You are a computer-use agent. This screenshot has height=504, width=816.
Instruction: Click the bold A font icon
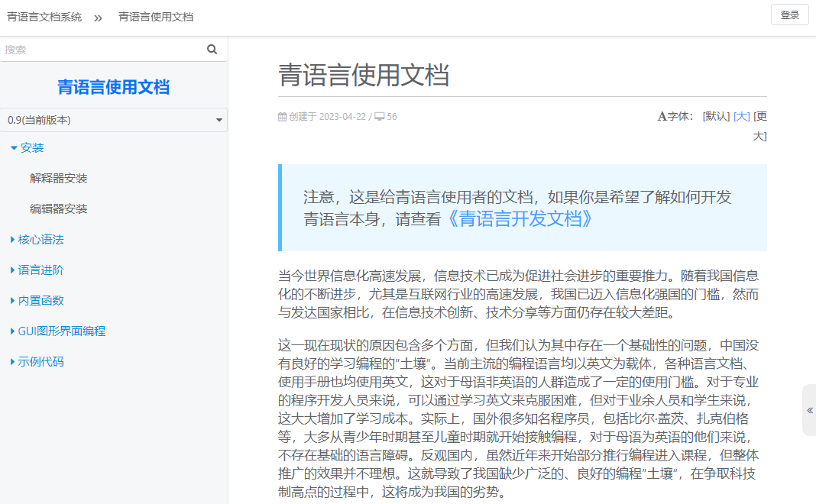pos(662,117)
